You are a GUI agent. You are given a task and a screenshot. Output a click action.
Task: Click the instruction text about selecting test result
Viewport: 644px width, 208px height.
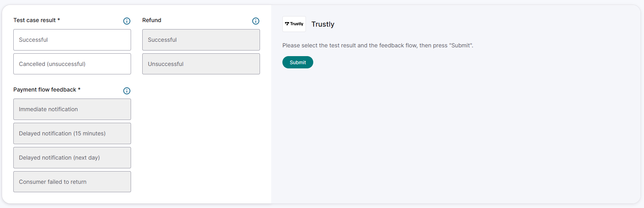[377, 45]
